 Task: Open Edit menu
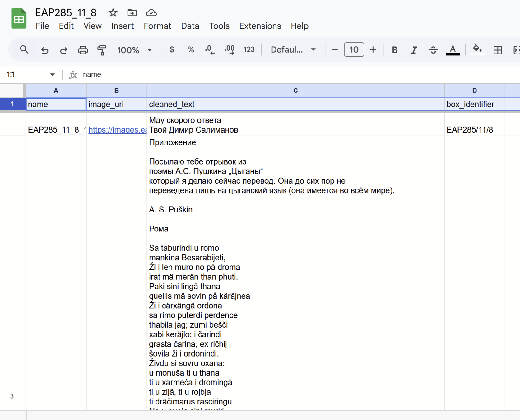[66, 26]
